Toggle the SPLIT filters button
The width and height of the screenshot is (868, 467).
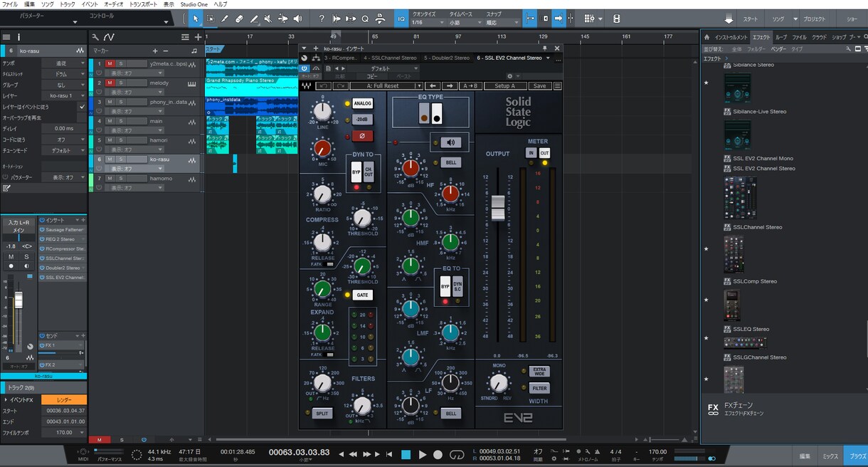point(323,413)
